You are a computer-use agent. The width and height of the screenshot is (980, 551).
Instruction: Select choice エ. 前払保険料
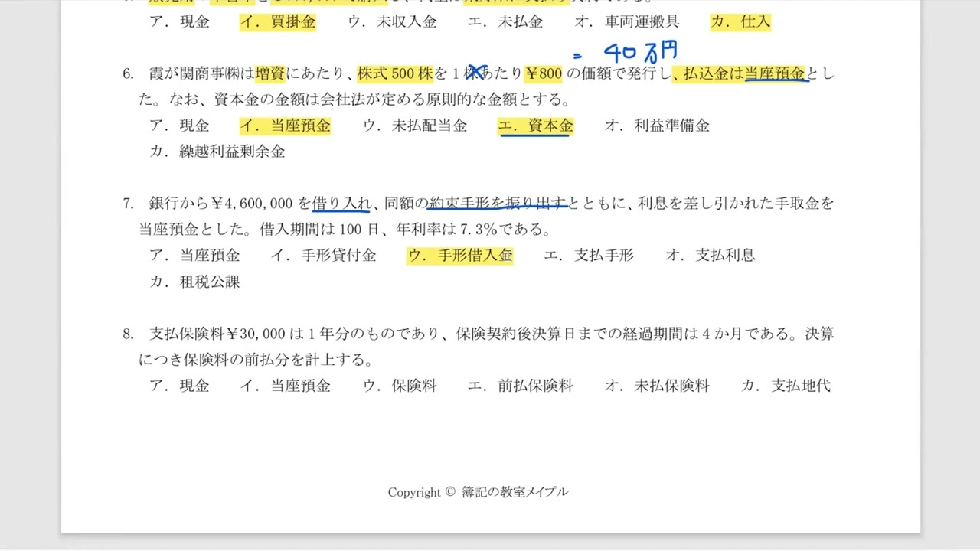click(x=521, y=386)
